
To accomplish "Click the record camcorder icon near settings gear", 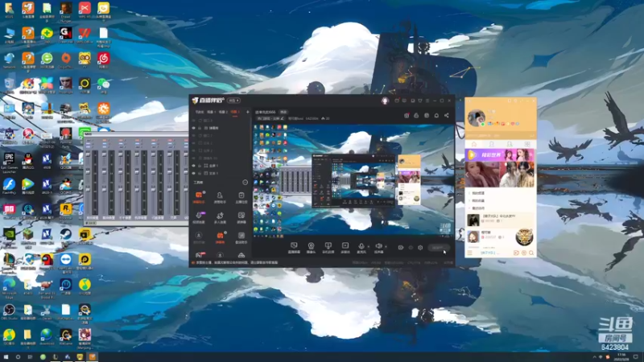I will click(x=400, y=248).
